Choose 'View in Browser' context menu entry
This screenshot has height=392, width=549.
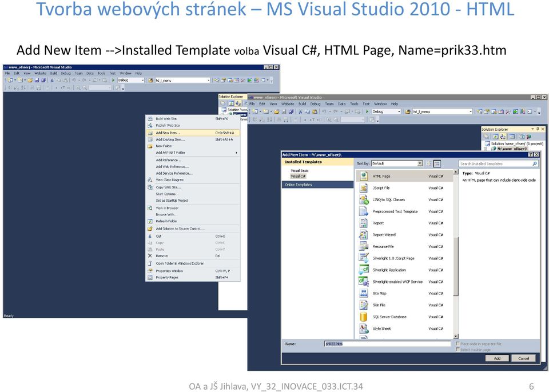click(193, 208)
